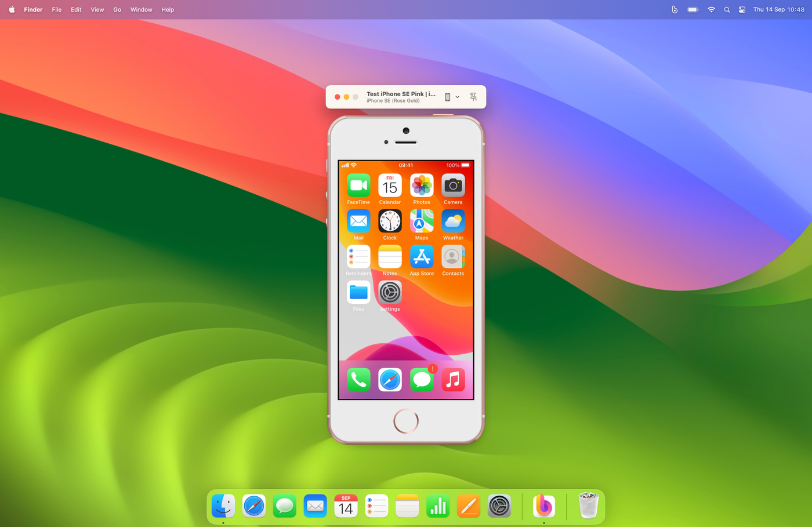Open Reminders from the macOS Dock
This screenshot has height=527, width=812.
pyautogui.click(x=376, y=506)
